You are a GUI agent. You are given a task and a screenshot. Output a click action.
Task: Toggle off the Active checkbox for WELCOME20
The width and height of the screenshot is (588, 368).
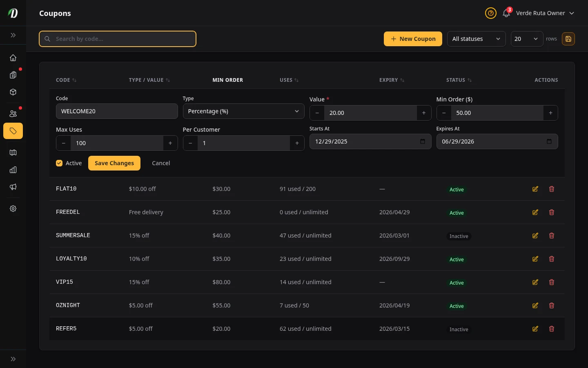tap(59, 163)
